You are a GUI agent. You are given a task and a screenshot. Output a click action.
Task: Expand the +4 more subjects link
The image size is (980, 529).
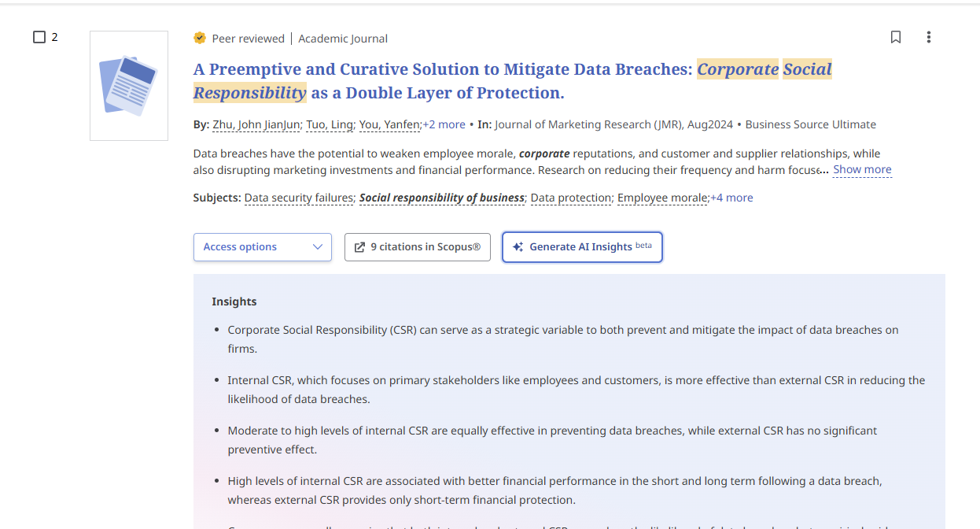[731, 198]
